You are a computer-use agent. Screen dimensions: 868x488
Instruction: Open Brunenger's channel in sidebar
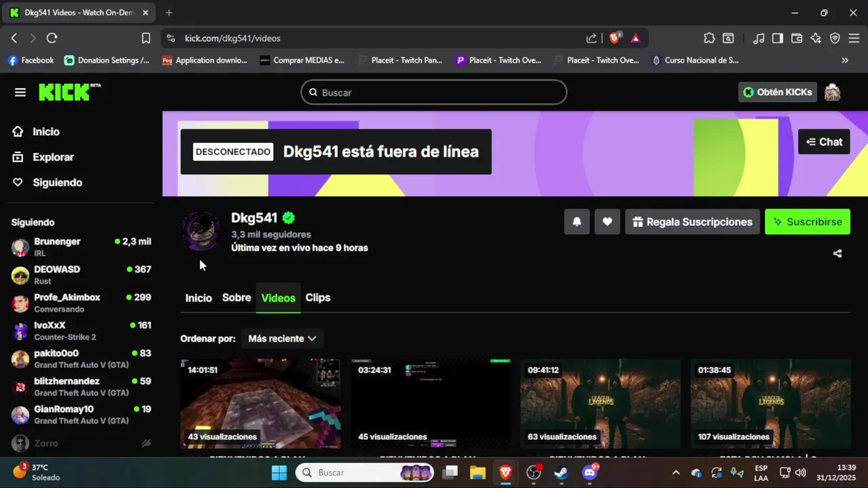[81, 247]
